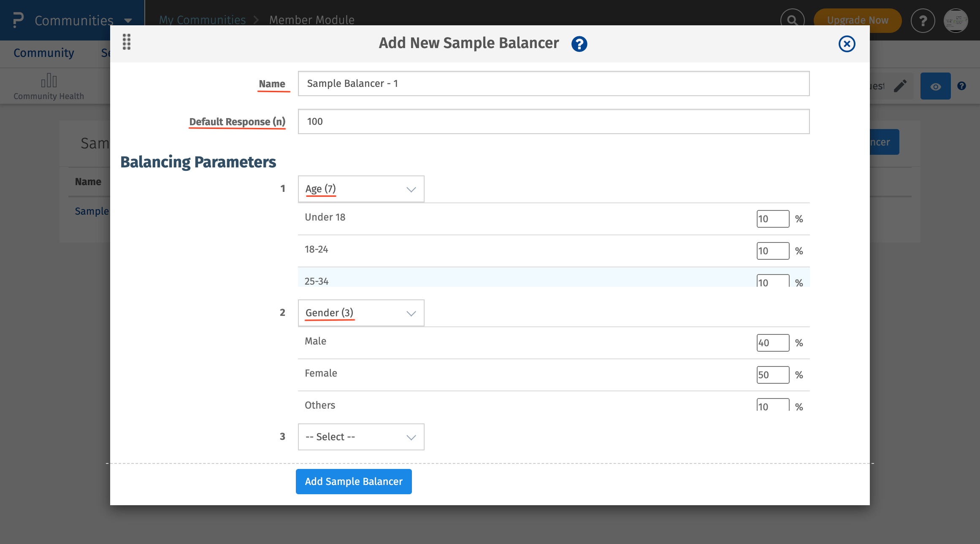
Task: Click the Upgrade Now button
Action: [857, 20]
